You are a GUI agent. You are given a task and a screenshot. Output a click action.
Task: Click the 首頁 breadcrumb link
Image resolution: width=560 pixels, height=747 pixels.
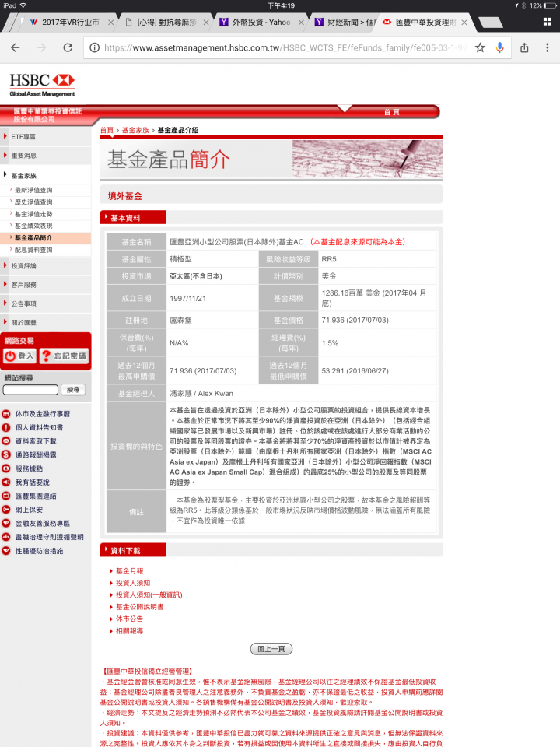107,130
